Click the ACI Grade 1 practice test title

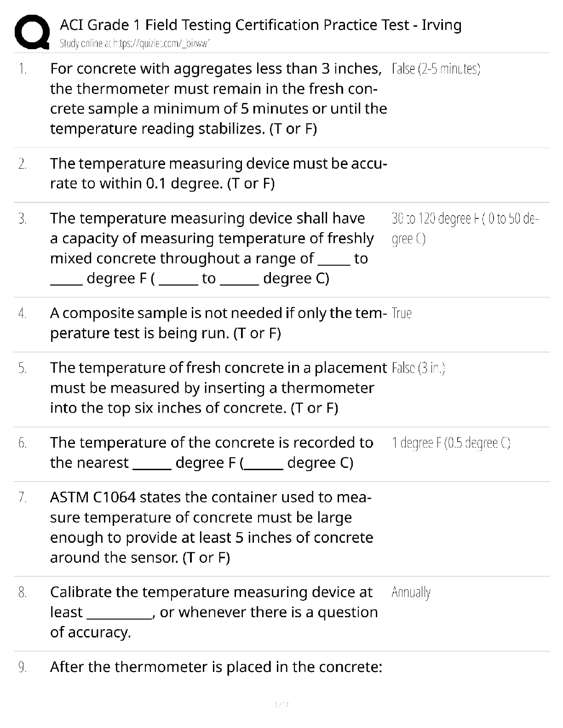(260, 25)
